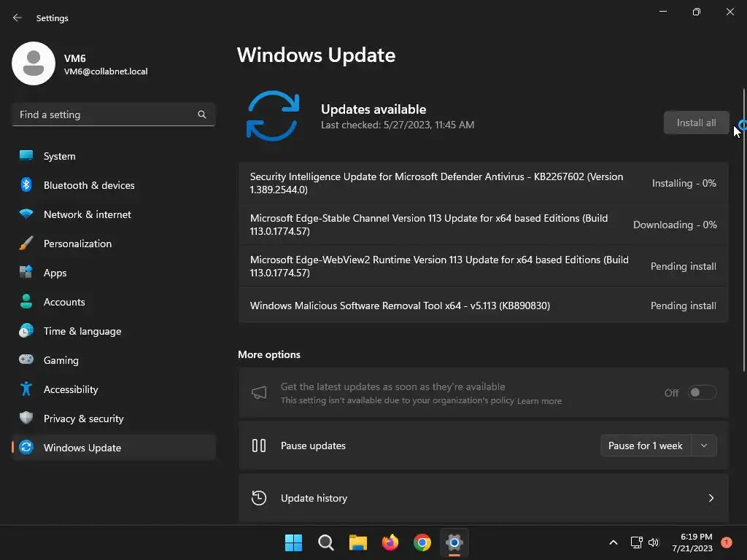Screen dimensions: 747x560
Task: Click the Installing - 0% status
Action: click(x=684, y=183)
